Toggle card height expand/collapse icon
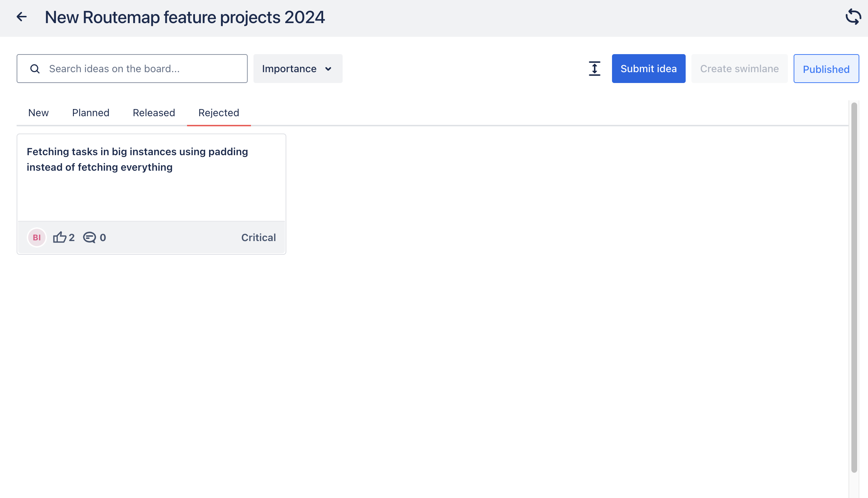This screenshot has width=868, height=498. point(594,69)
